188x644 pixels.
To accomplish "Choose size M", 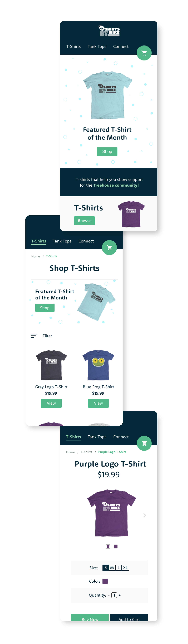I will pos(112,567).
